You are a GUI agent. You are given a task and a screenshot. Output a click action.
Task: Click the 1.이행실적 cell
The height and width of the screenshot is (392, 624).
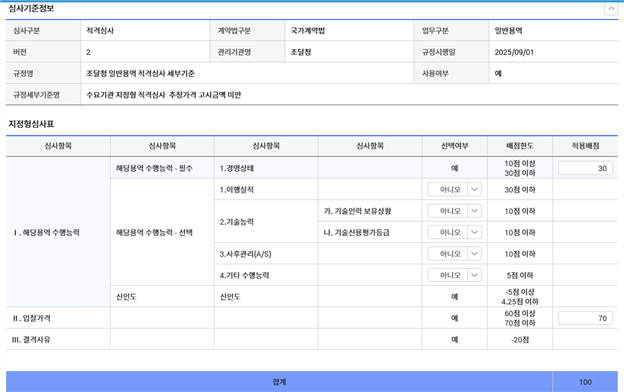coord(266,189)
